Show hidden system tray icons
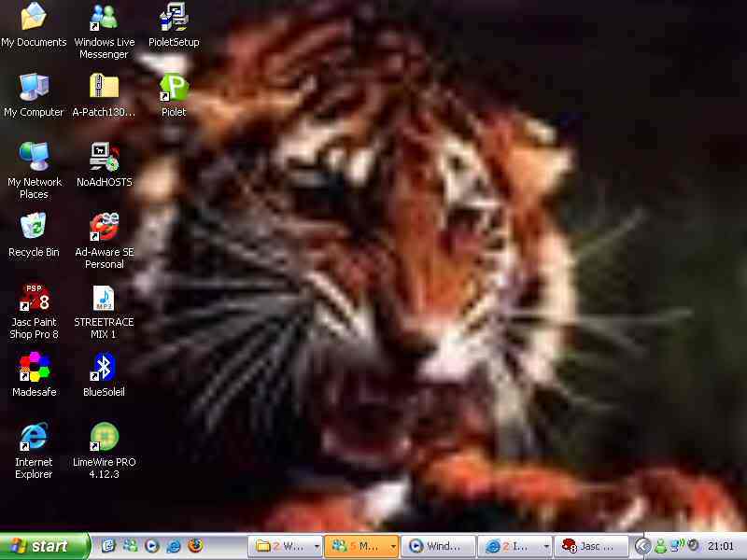This screenshot has height=560, width=747. pos(642,546)
